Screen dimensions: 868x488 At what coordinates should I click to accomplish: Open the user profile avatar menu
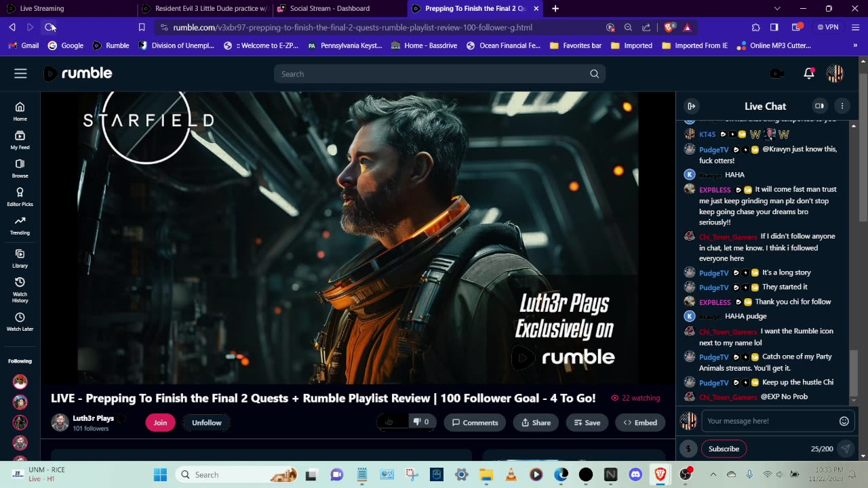(835, 74)
